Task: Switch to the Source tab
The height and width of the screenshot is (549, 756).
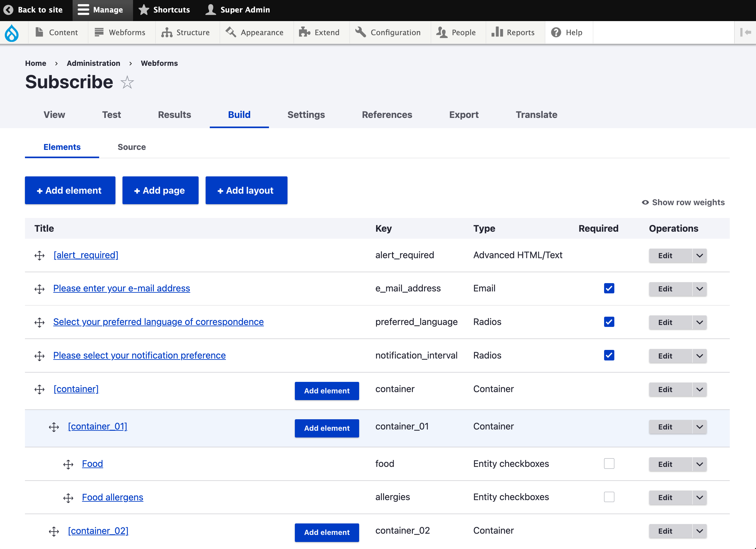Action: 131,147
